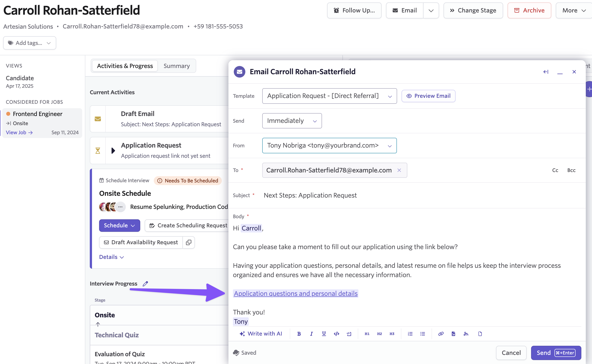Image resolution: width=592 pixels, height=364 pixels.
Task: Insert signature with the signature icon
Action: (x=466, y=334)
